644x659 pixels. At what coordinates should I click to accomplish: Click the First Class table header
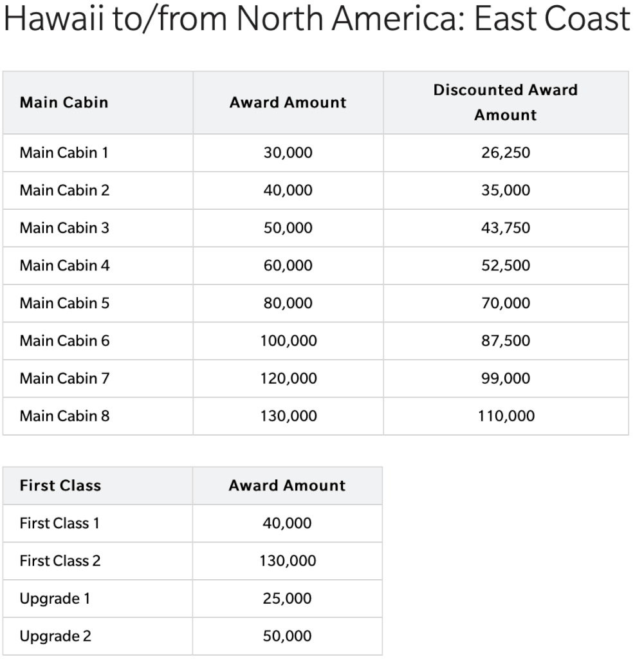[x=60, y=486]
